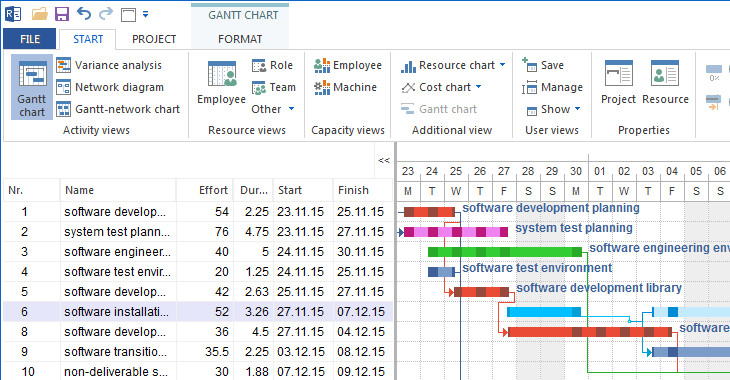Click the Resource chart icon
This screenshot has width=730, height=380.
[x=408, y=66]
